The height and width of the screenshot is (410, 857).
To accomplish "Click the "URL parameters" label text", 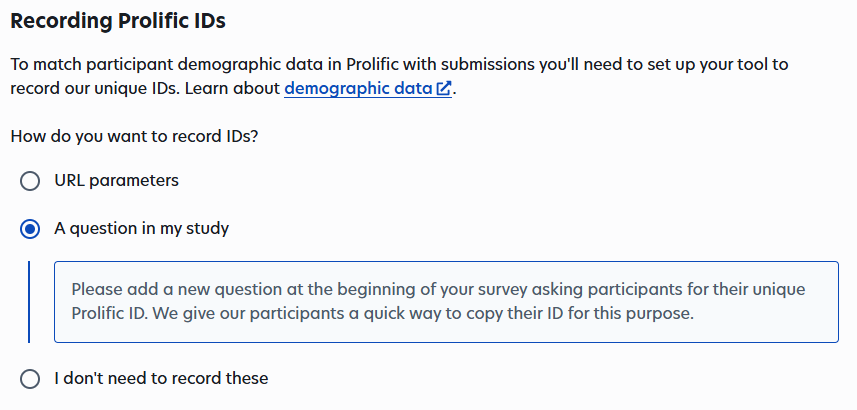I will pyautogui.click(x=116, y=181).
